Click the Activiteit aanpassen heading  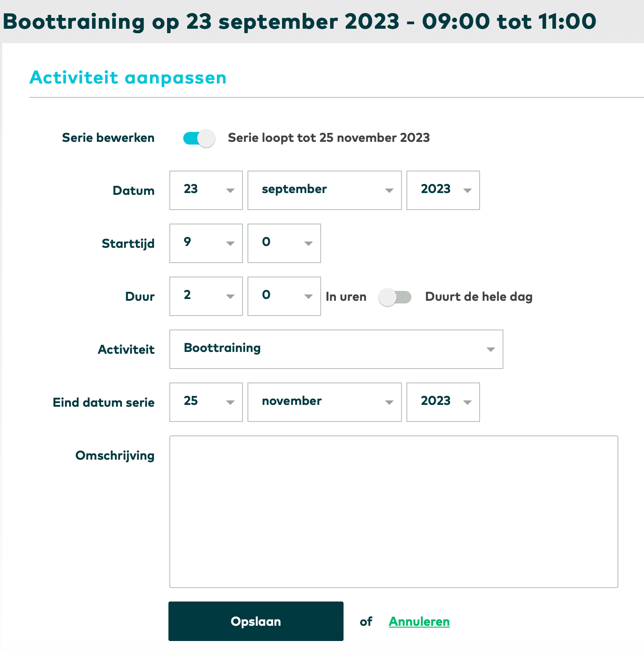coord(128,78)
